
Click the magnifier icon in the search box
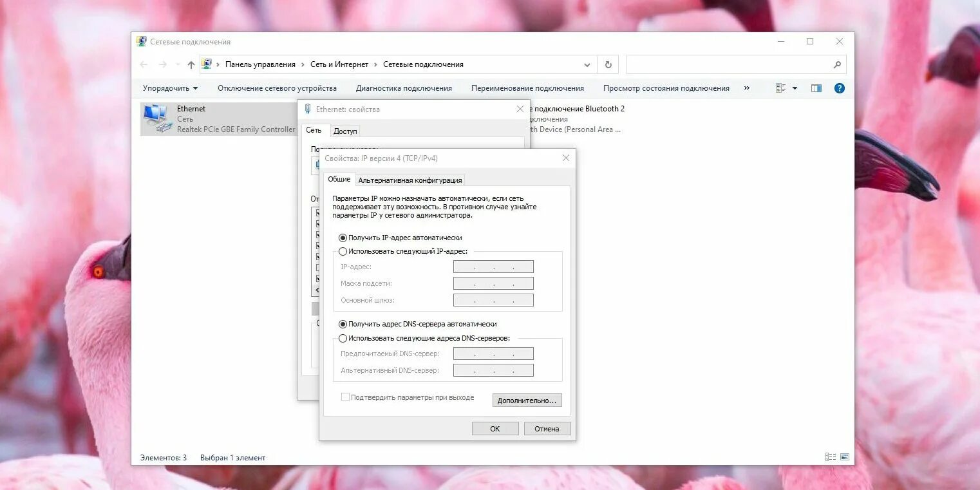pyautogui.click(x=837, y=64)
